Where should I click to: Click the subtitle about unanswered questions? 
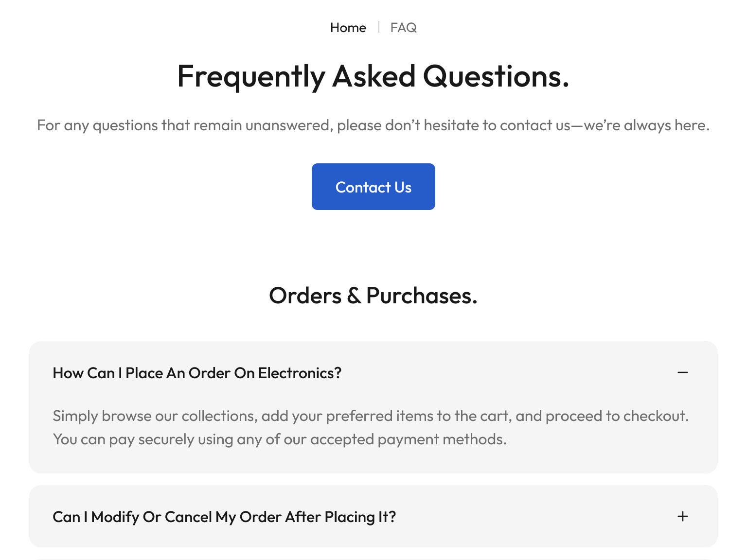point(373,125)
